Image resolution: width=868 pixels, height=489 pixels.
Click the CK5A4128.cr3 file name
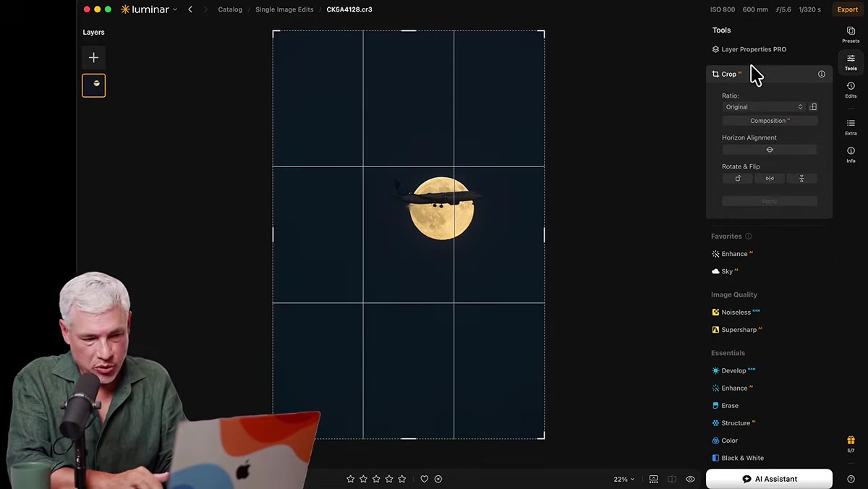point(349,9)
